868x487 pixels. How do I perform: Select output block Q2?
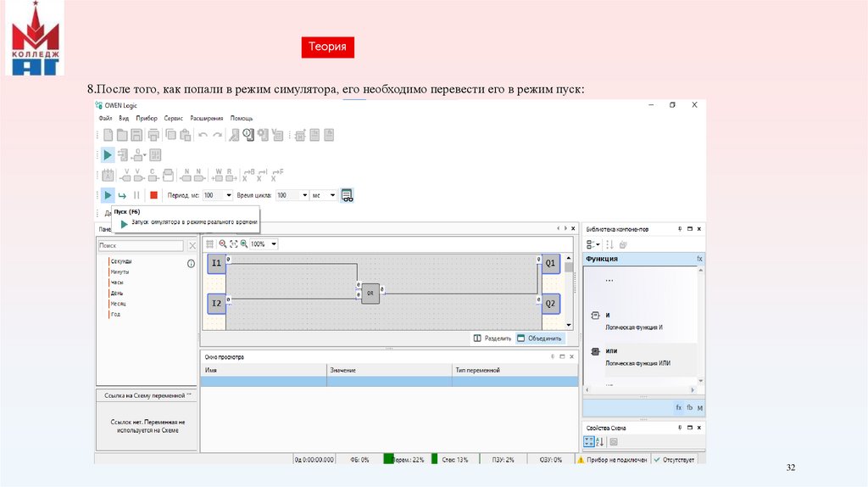pyautogui.click(x=551, y=304)
